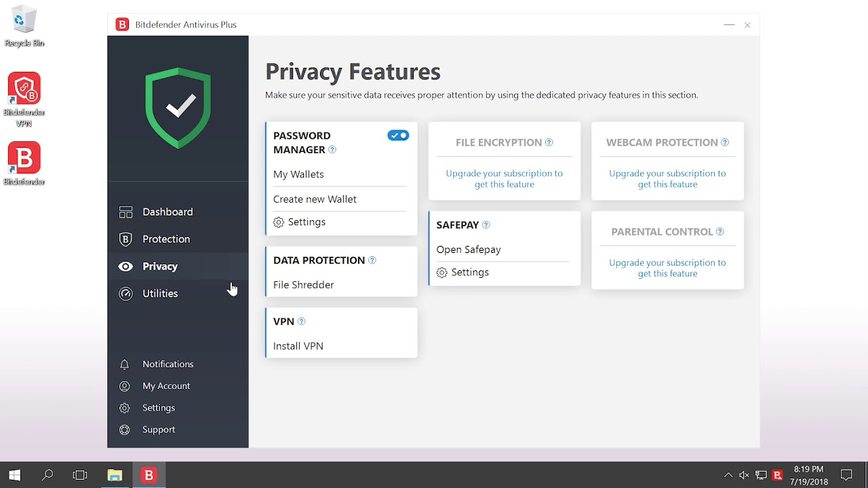Screen dimensions: 868x488
Task: Click the sidebar Settings gear icon
Action: (x=125, y=408)
